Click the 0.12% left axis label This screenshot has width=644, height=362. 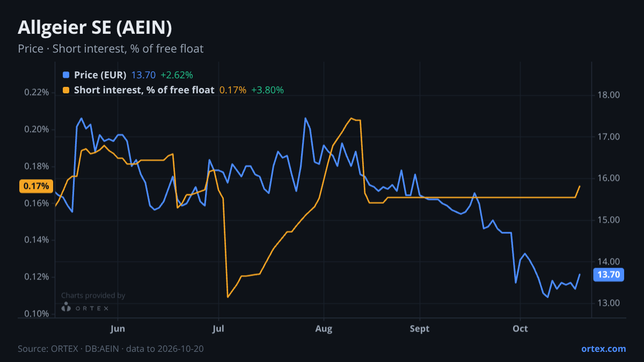click(36, 277)
